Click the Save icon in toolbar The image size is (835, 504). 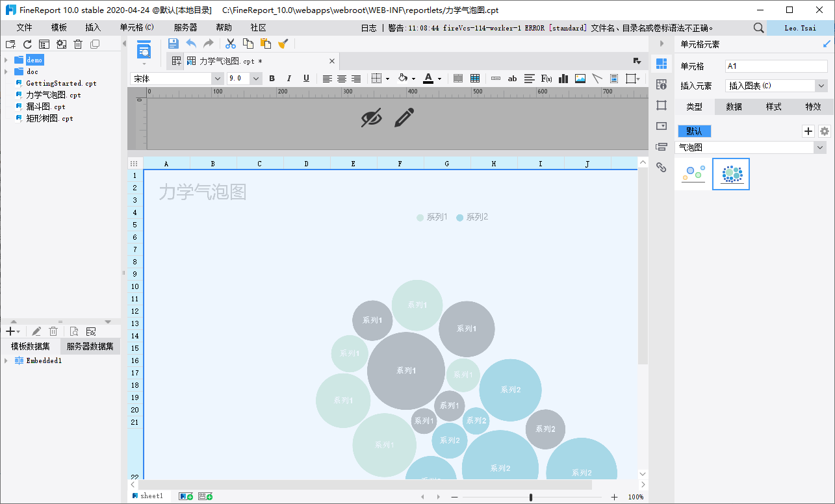(173, 44)
